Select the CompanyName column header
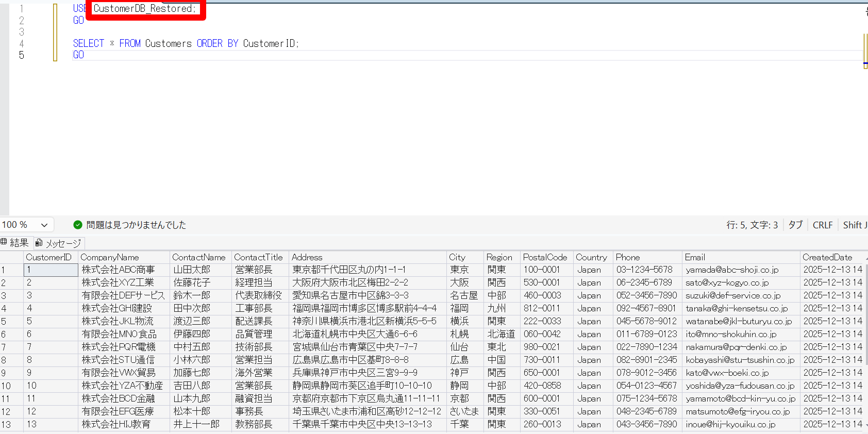This screenshot has height=434, width=868. click(124, 257)
